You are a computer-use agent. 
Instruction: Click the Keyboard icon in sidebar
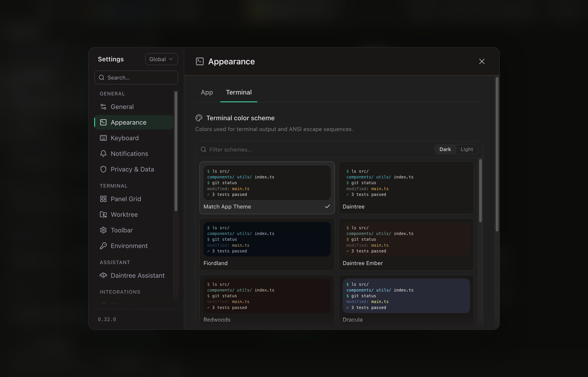[x=103, y=138]
